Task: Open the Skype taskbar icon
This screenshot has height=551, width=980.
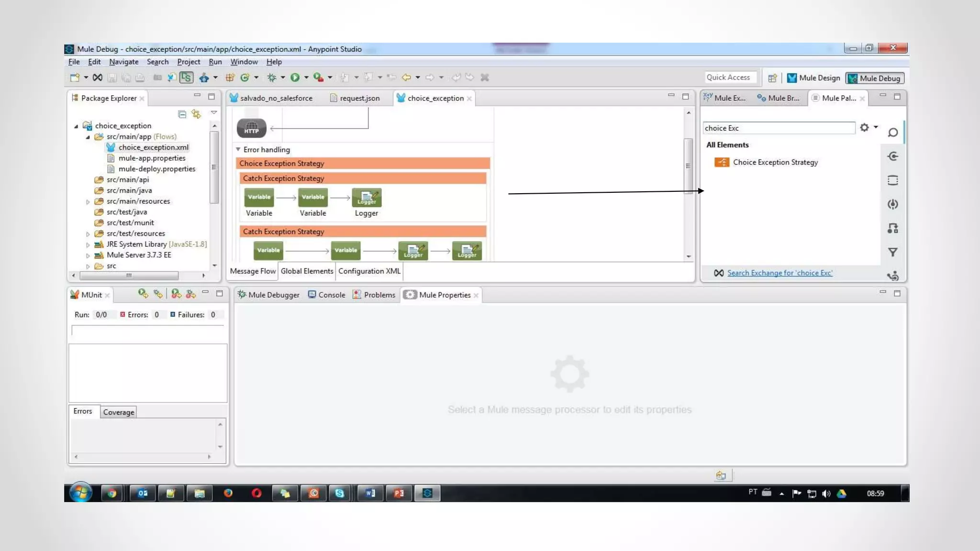Action: pyautogui.click(x=339, y=493)
